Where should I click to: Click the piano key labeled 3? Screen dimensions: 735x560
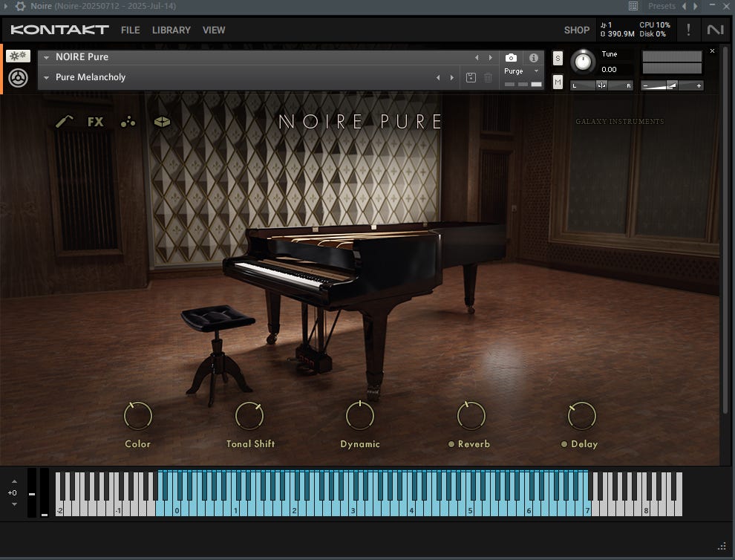click(353, 510)
